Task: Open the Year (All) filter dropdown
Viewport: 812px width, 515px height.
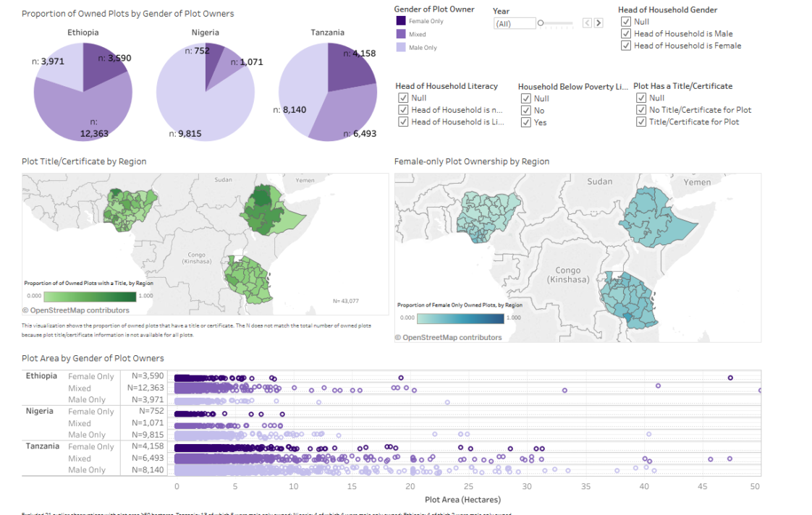Action: click(515, 22)
